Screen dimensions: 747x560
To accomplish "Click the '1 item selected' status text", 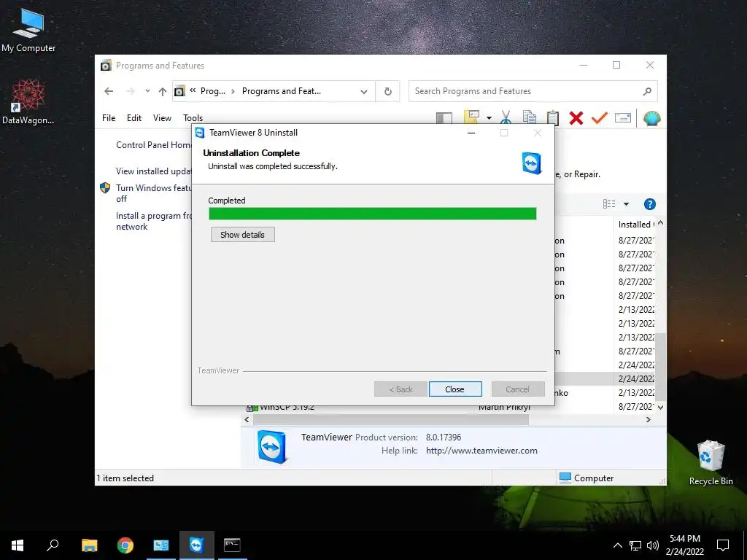I will pos(125,478).
